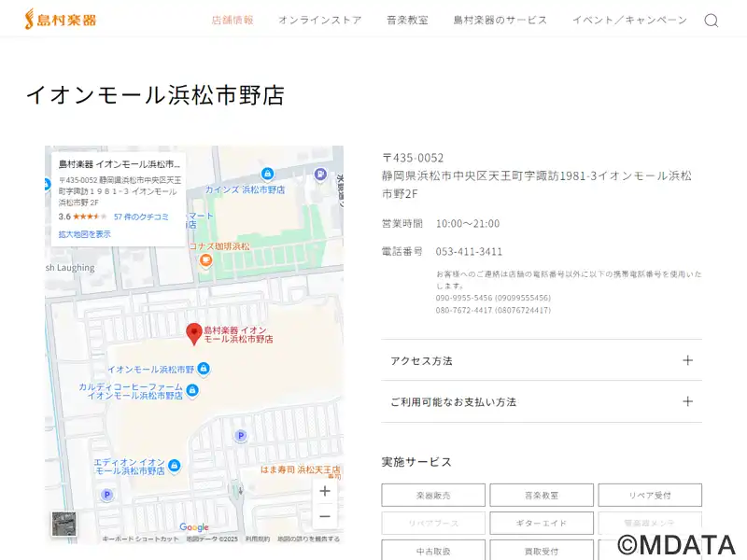This screenshot has height=560, width=747.
Task: Click the opening hours 10:00～21:00
Action: (468, 223)
